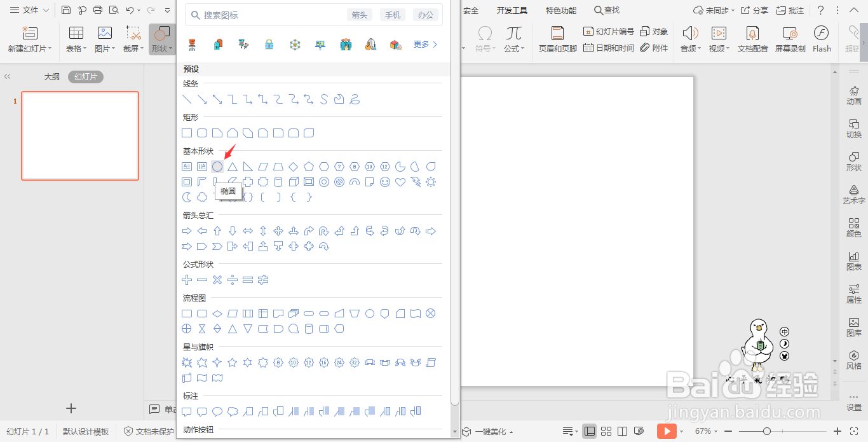
Task: Choose the plus sign in 公式形状
Action: [187, 280]
